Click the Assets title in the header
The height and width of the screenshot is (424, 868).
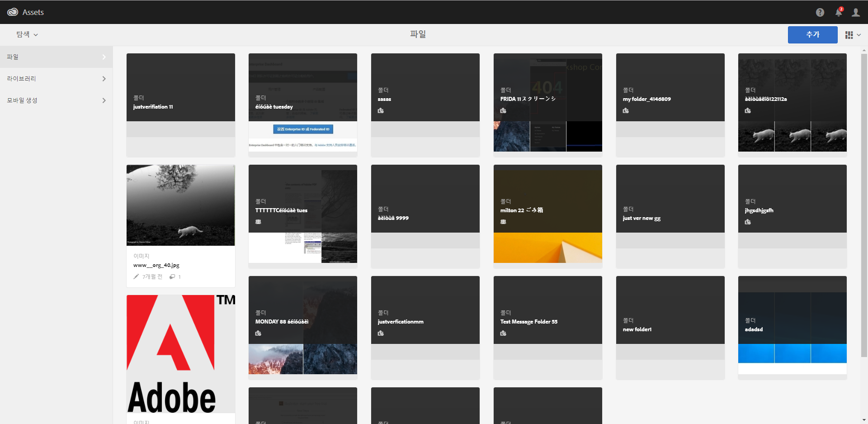[33, 12]
